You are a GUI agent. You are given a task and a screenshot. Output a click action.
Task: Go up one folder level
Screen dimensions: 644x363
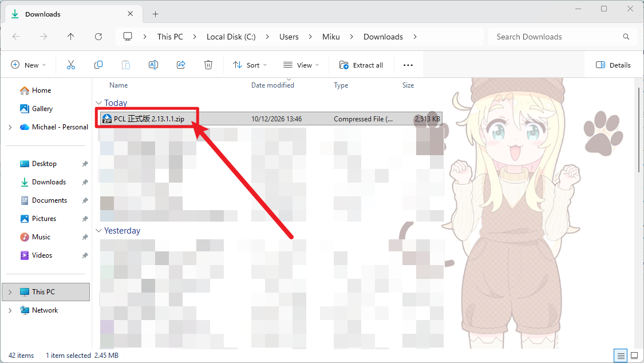(70, 37)
